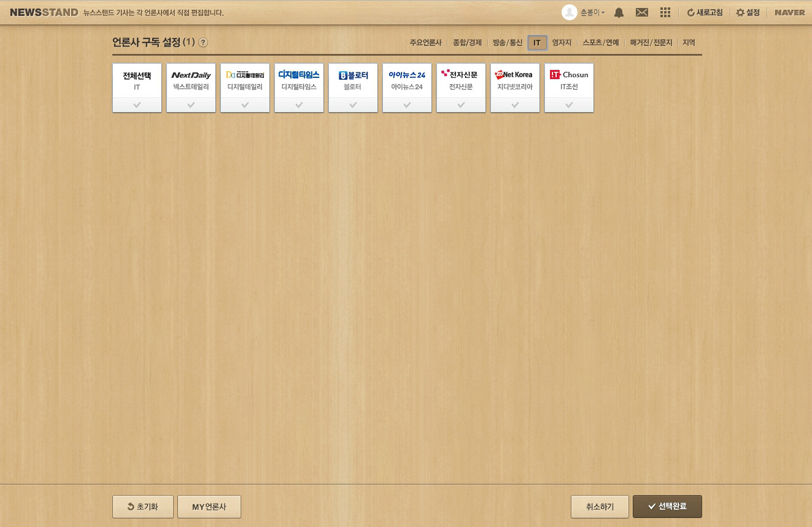Click the ZDNet Korea logo
The height and width of the screenshot is (527, 812).
(x=514, y=75)
